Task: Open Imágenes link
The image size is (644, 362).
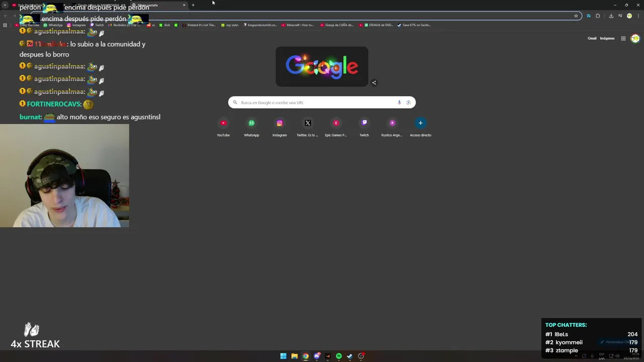Action: (607, 38)
